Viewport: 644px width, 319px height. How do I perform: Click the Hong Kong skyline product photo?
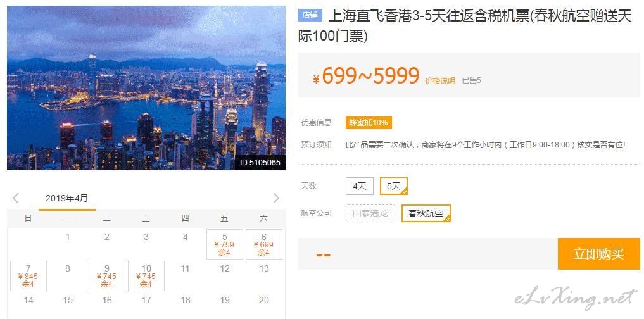pyautogui.click(x=146, y=88)
